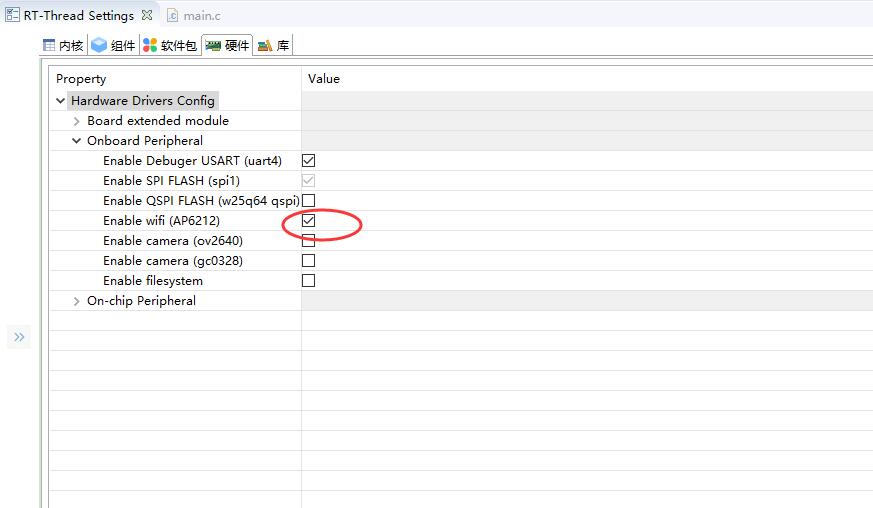
Task: Open the 软件包 packages tab
Action: pyautogui.click(x=170, y=45)
